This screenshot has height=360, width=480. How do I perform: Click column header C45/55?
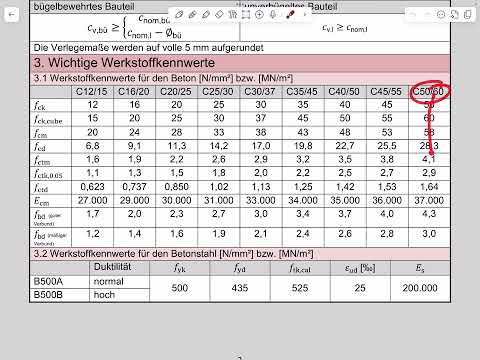[x=386, y=91]
